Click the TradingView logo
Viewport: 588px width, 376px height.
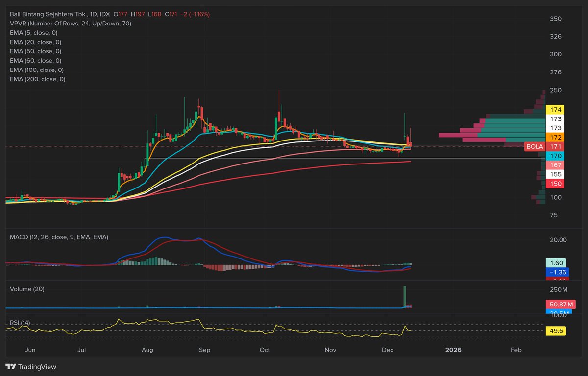click(30, 366)
